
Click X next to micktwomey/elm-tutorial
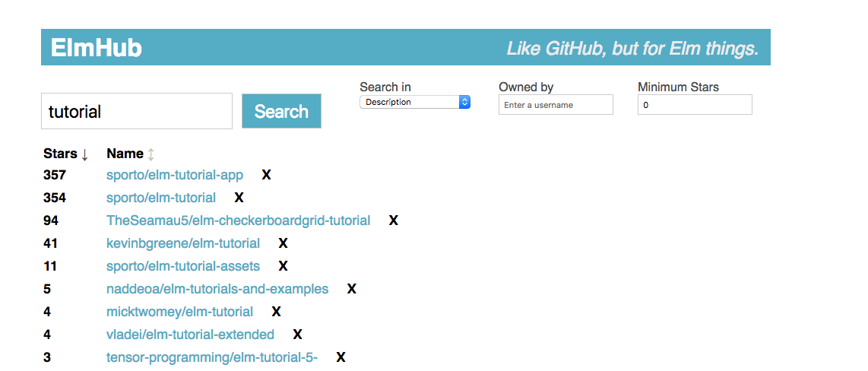point(276,312)
